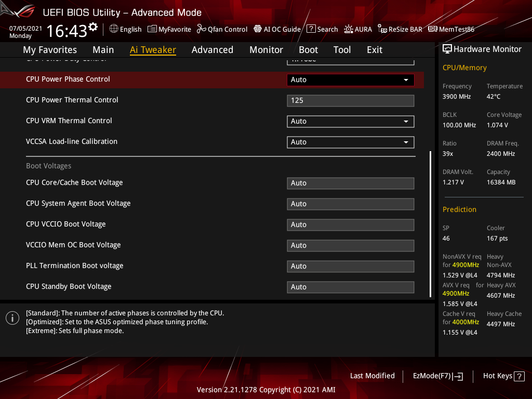This screenshot has height=399, width=532.
Task: Open My Favorites tab
Action: (x=50, y=50)
